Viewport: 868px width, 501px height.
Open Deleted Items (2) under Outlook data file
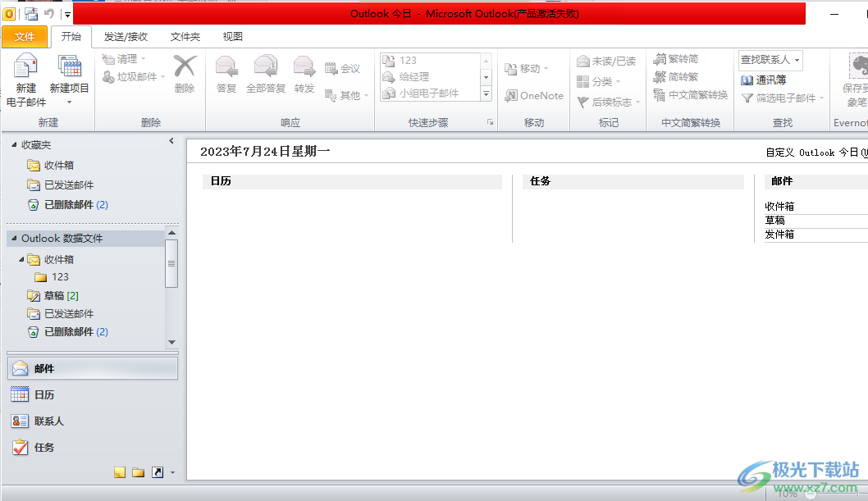click(x=67, y=332)
